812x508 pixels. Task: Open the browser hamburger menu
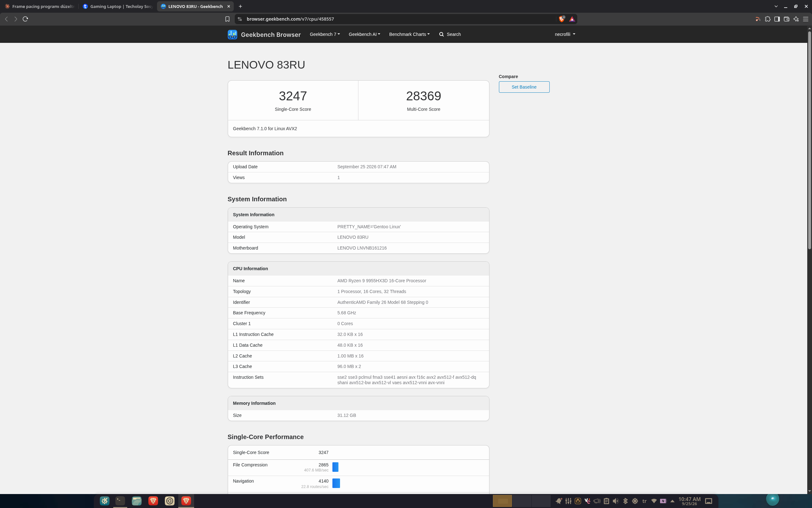coord(805,19)
